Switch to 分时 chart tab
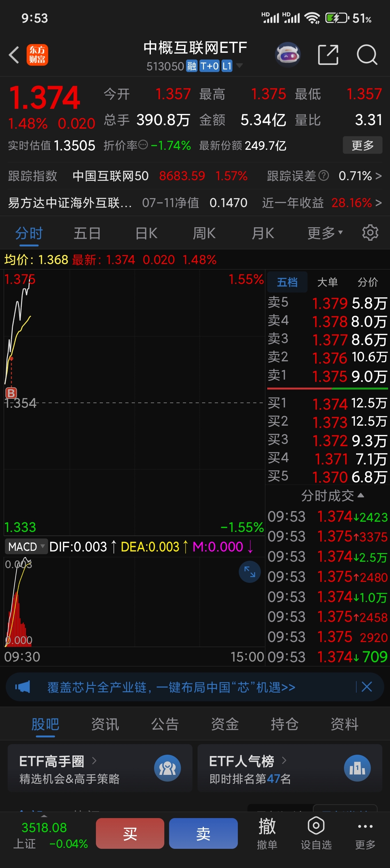 [x=29, y=233]
